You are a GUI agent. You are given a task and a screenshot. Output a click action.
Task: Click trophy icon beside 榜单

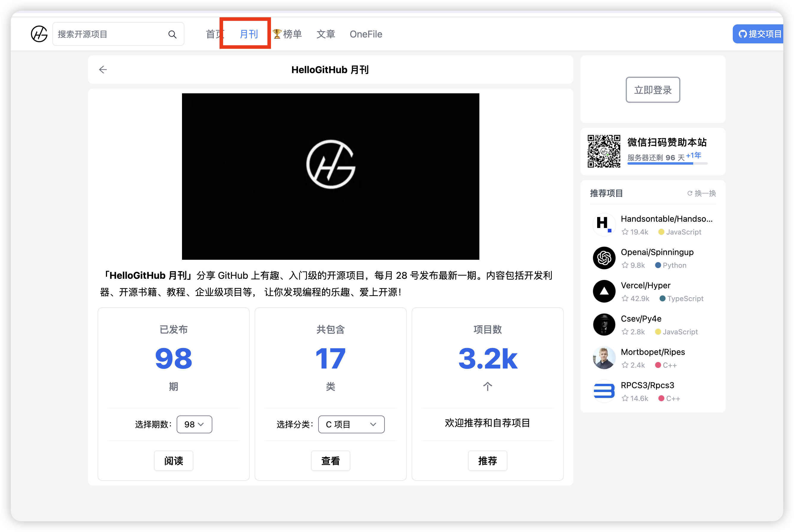[x=277, y=34]
